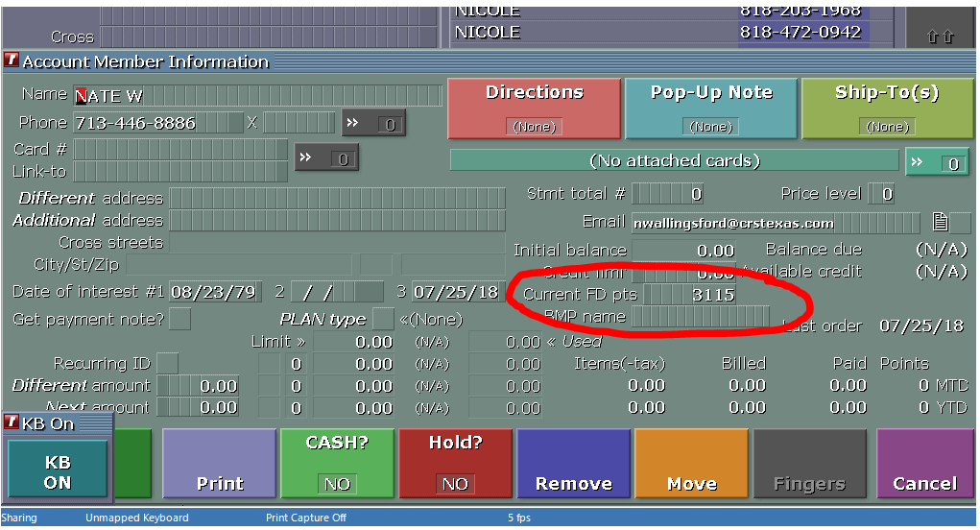The height and width of the screenshot is (530, 980).
Task: Click the Balance due (N/A) value
Action: click(x=942, y=250)
